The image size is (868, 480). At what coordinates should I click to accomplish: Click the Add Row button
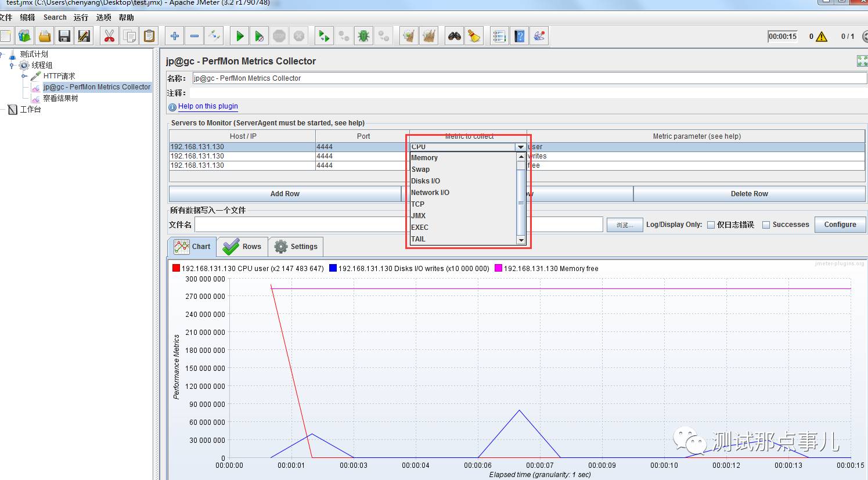(x=285, y=194)
